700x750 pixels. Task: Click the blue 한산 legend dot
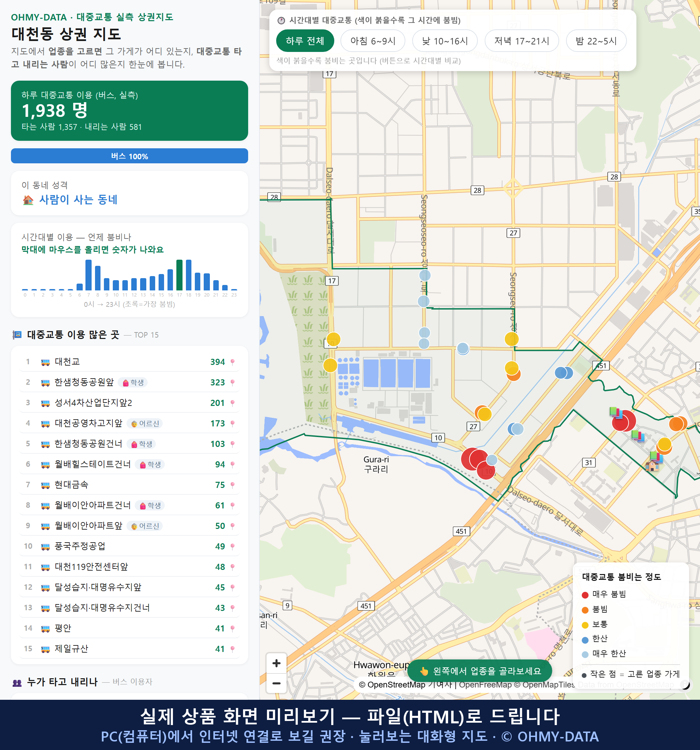585,640
